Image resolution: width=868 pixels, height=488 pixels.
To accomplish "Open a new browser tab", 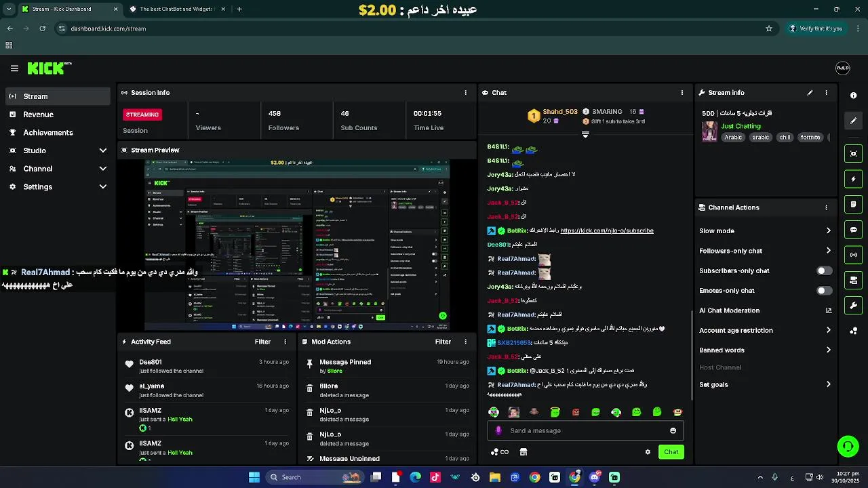I will coord(239,9).
